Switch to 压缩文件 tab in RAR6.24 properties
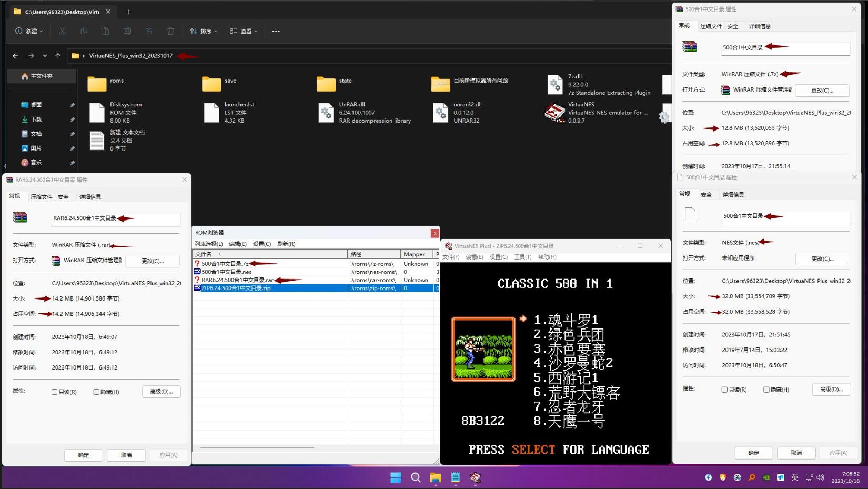 tap(42, 197)
